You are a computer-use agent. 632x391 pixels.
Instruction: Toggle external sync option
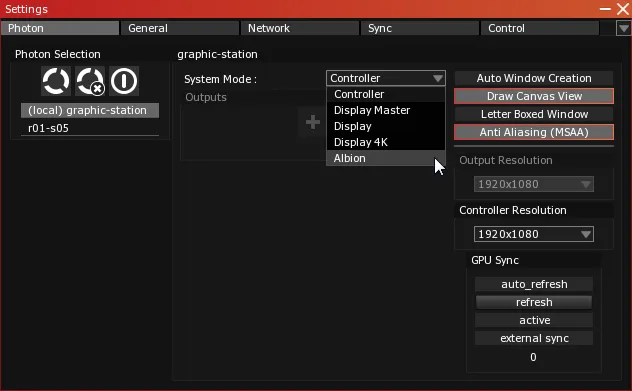(x=534, y=338)
